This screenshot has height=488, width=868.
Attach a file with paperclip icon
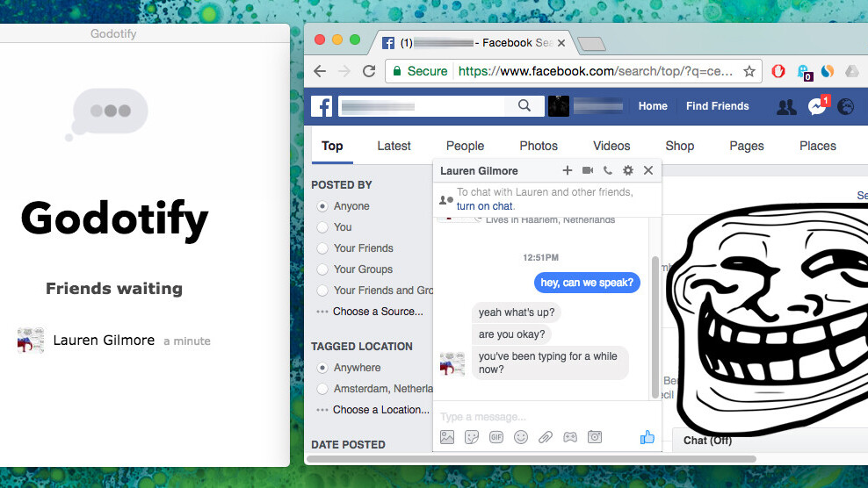(x=546, y=437)
